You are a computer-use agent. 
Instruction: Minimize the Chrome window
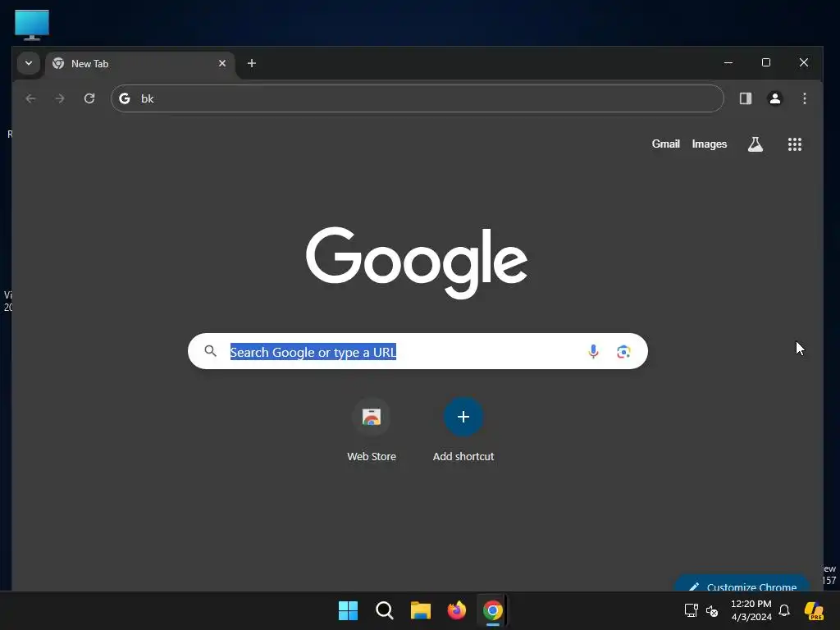tap(728, 62)
